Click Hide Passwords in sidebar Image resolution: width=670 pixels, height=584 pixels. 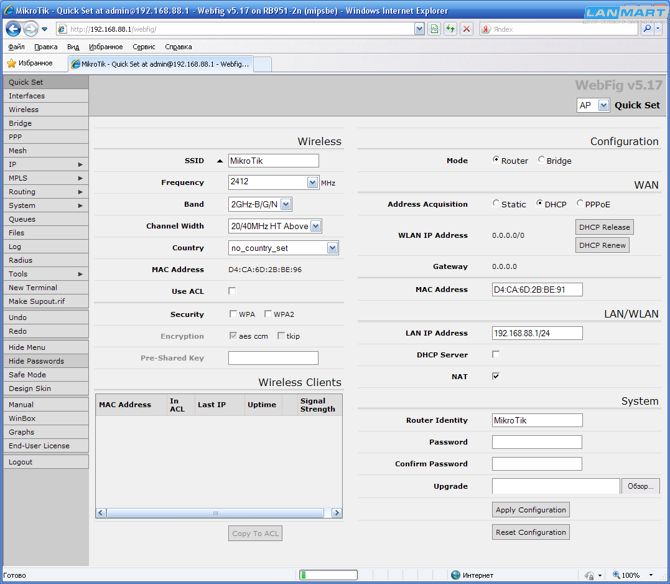[x=46, y=361]
